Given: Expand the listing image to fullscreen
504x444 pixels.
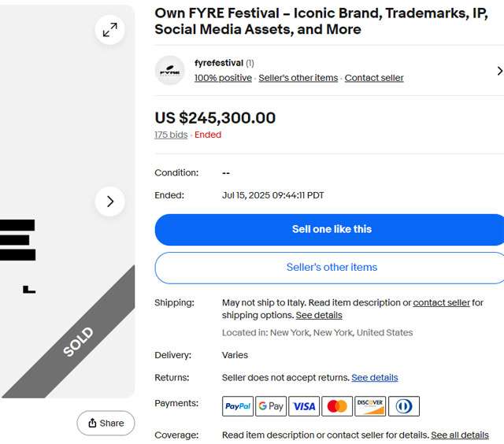Looking at the screenshot, I should (x=110, y=30).
